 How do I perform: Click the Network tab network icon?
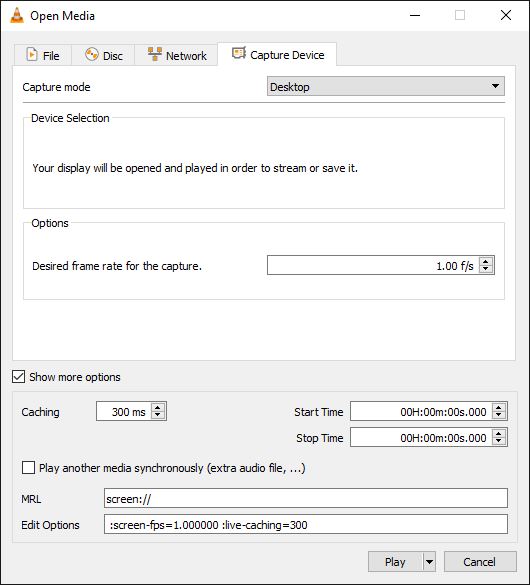point(155,54)
